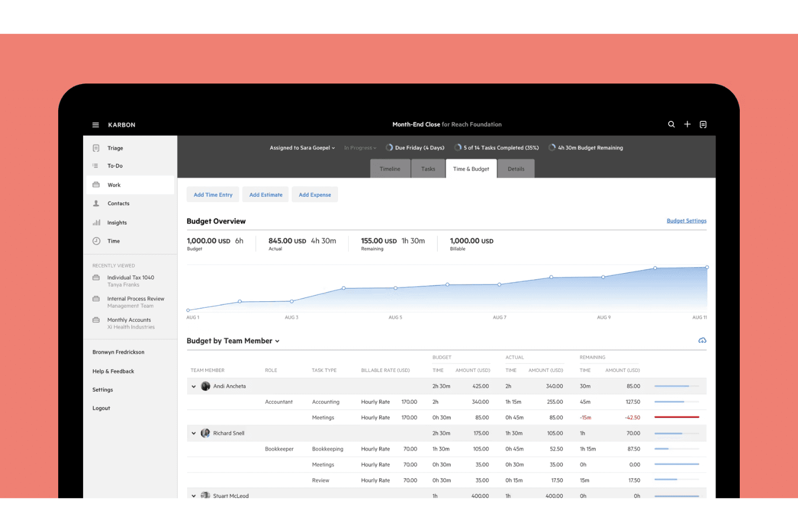
Task: Select the Time & Budget tab
Action: [x=471, y=169]
